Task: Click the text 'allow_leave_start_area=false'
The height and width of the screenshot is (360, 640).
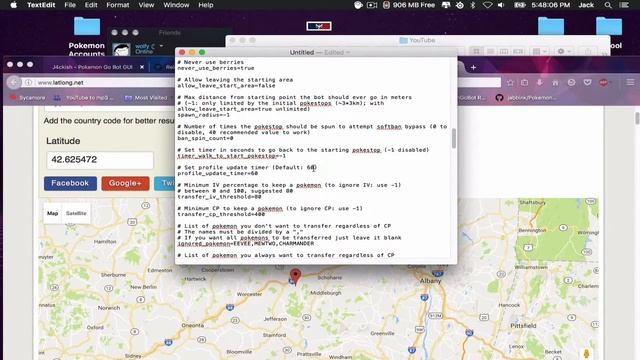Action: tap(226, 86)
